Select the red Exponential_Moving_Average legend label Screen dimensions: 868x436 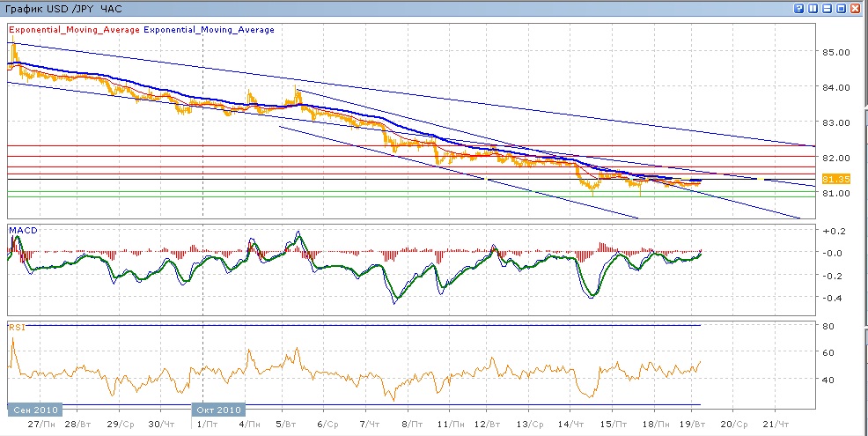tap(74, 30)
